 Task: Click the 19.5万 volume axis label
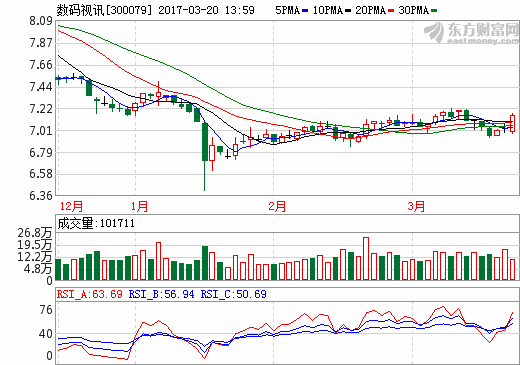pyautogui.click(x=35, y=245)
